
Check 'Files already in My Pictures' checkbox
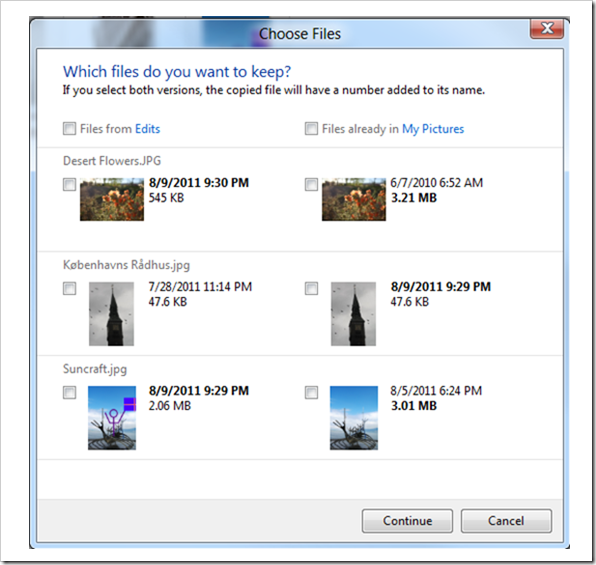click(x=311, y=129)
